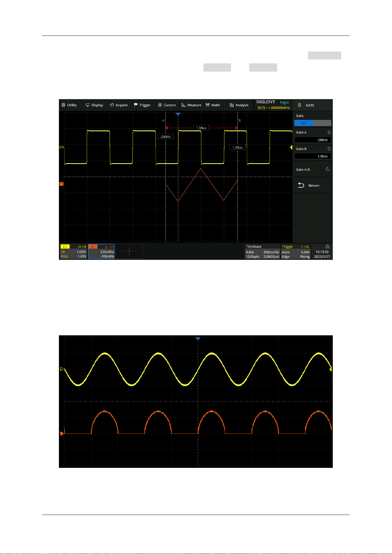Viewport: 392px width, 554px height.
Task: Click the Math M icon
Action: point(208,105)
